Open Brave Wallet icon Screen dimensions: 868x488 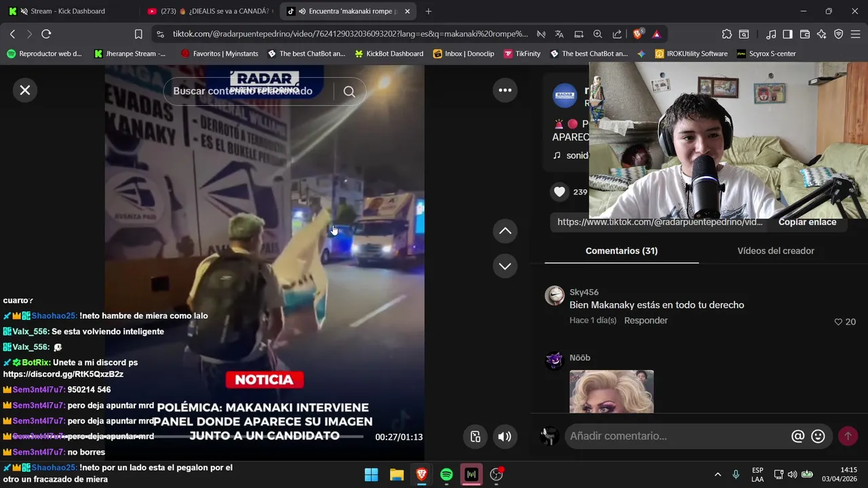[805, 34]
